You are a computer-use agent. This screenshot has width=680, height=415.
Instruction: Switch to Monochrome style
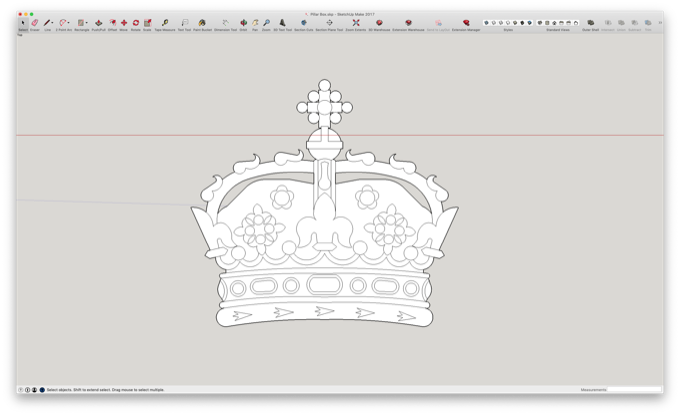530,23
